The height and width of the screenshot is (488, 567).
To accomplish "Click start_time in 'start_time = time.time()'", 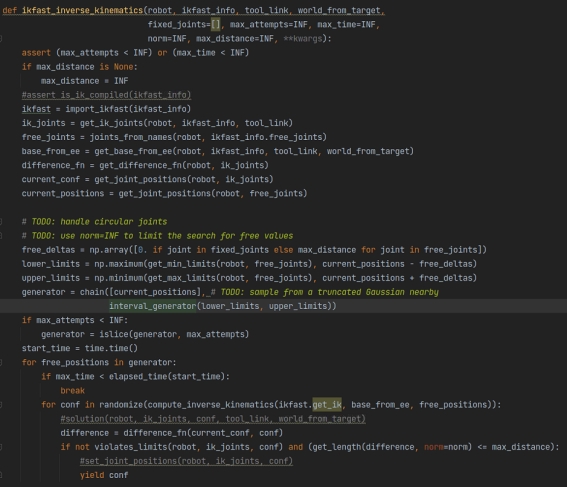I will (46, 349).
